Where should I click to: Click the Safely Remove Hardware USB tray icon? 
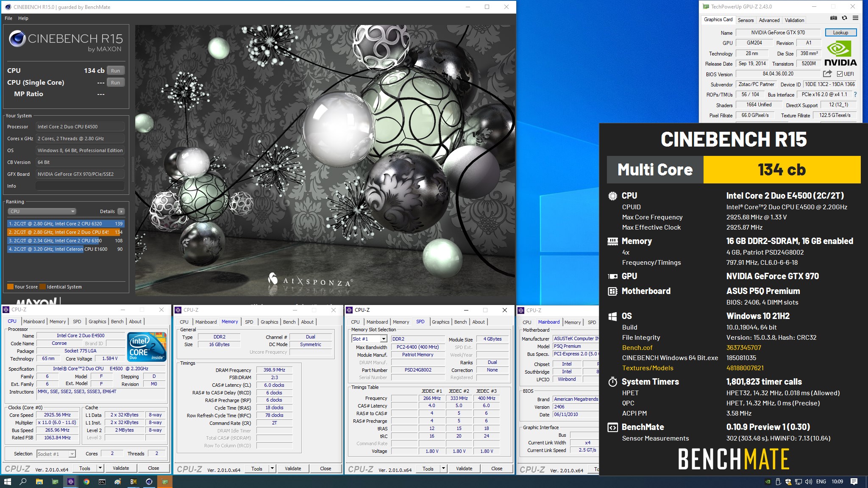[778, 482]
